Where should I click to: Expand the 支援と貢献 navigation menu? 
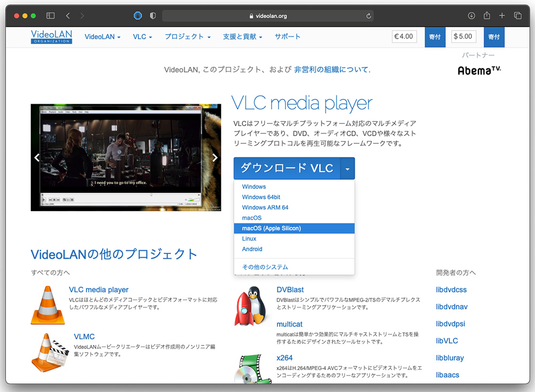coord(242,36)
